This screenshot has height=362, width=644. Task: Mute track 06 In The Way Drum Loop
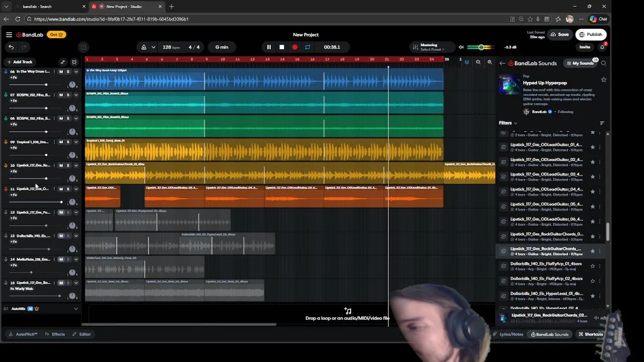(61, 72)
